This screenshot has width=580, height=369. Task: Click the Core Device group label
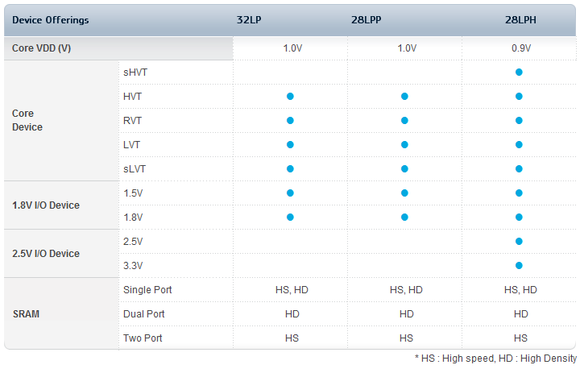pyautogui.click(x=27, y=120)
